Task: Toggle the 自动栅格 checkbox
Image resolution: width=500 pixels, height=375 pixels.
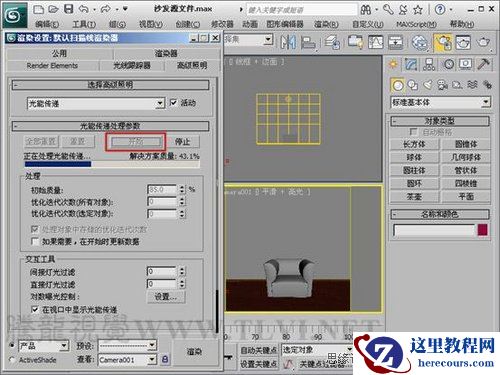Action: click(x=413, y=132)
